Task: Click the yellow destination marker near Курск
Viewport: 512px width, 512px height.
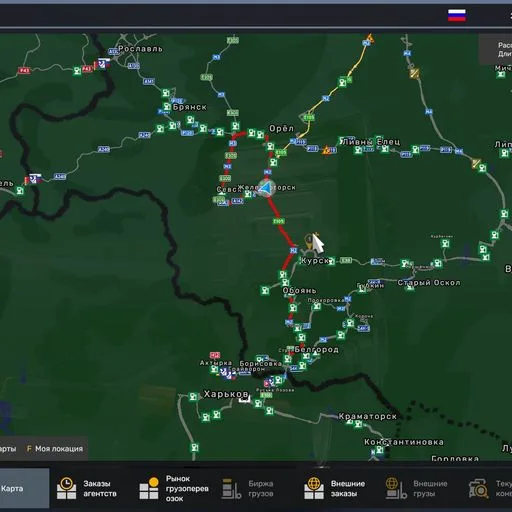Action: pos(309,241)
